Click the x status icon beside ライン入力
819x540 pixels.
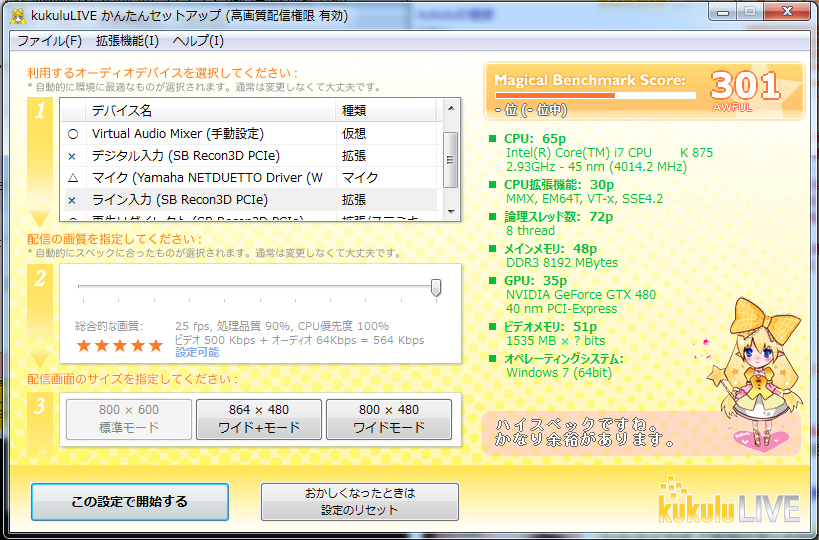pyautogui.click(x=72, y=200)
